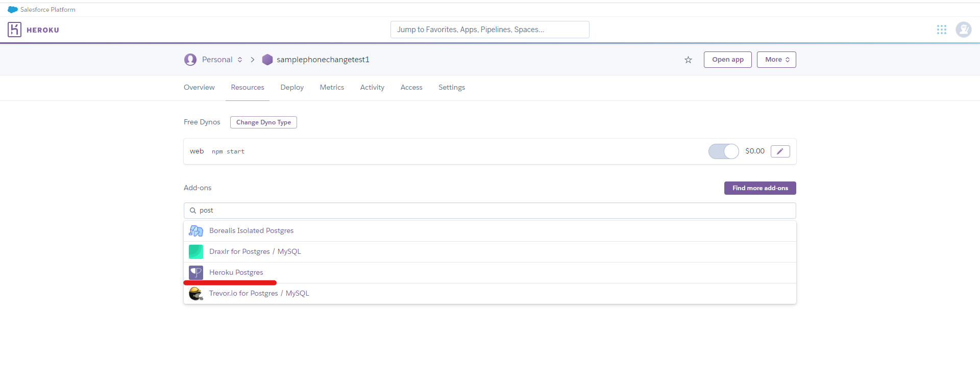This screenshot has width=980, height=391.
Task: Click the Trevor.io helmet icon
Action: click(x=196, y=294)
